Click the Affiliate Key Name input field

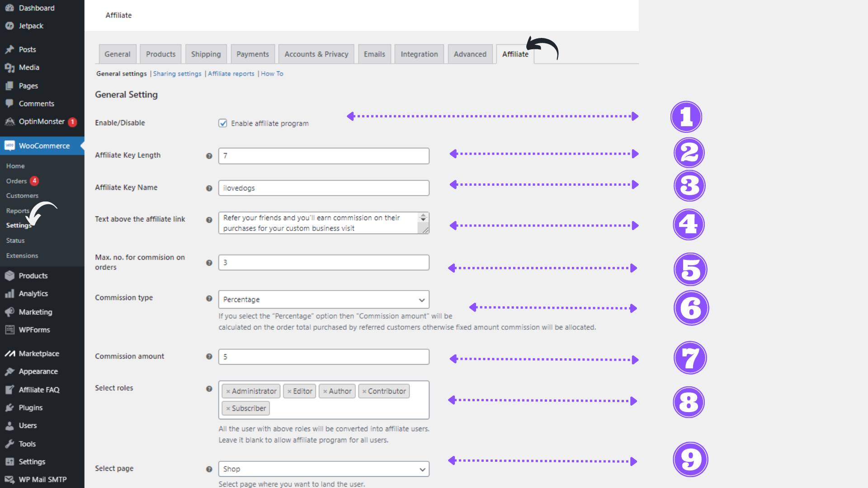click(323, 188)
